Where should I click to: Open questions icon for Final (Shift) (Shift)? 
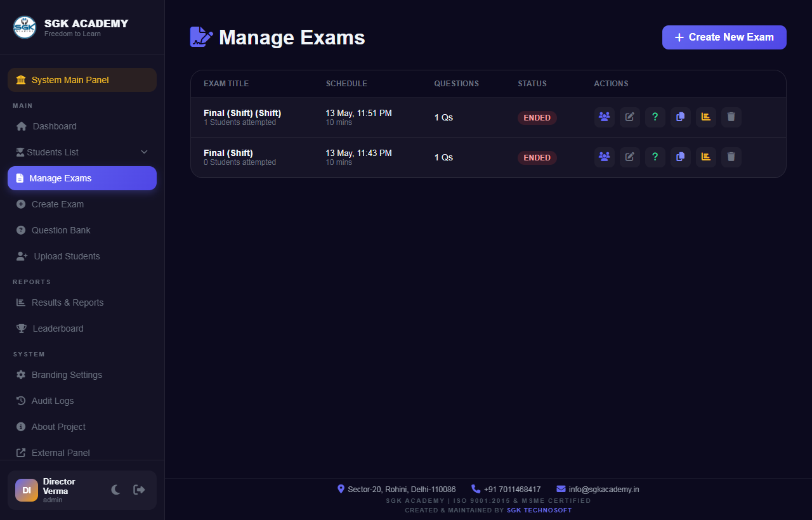pos(655,117)
